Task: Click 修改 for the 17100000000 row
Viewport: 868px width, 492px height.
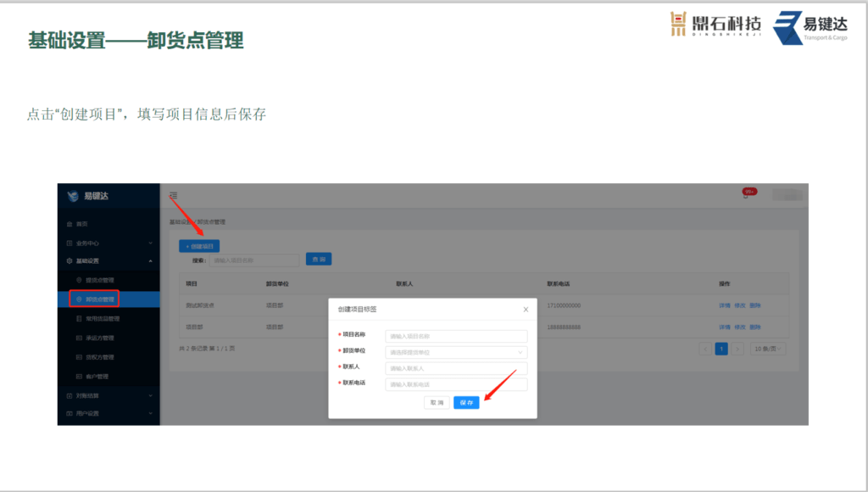Action: (739, 305)
